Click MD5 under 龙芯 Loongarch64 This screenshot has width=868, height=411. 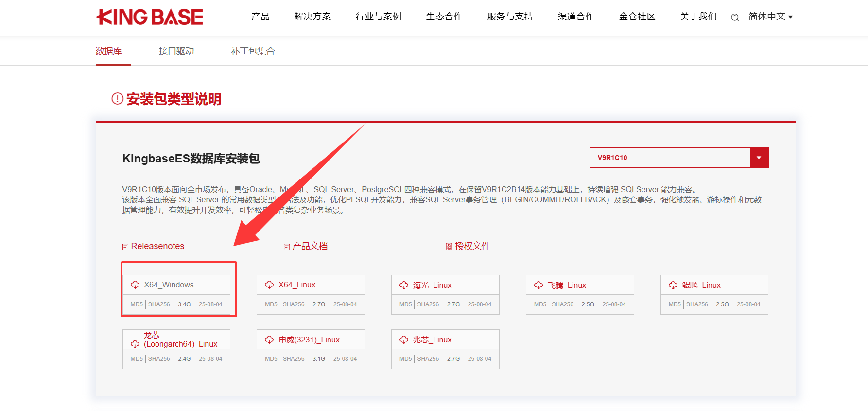[x=137, y=359]
